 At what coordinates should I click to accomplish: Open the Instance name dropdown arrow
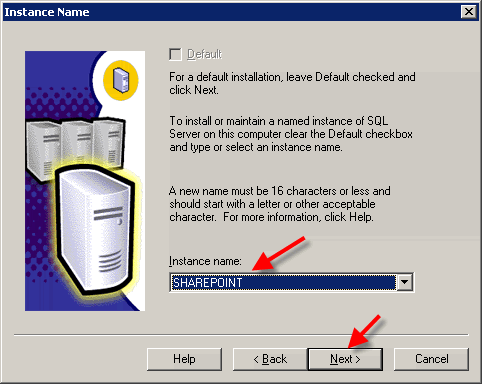tap(405, 282)
